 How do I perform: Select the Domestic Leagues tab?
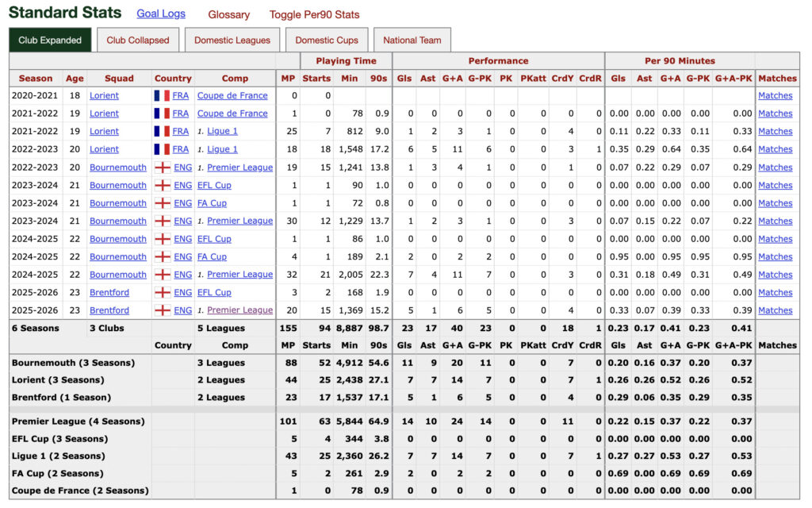pyautogui.click(x=234, y=39)
